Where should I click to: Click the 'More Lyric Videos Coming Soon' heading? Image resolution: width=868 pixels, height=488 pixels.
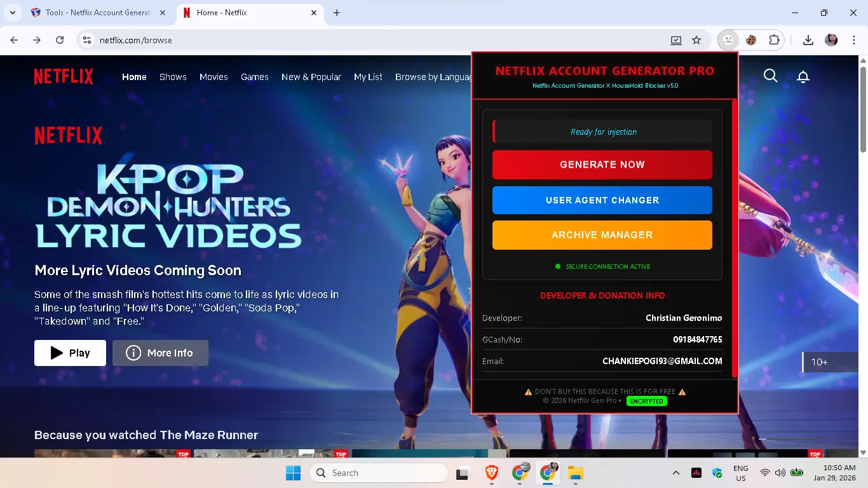pos(138,271)
